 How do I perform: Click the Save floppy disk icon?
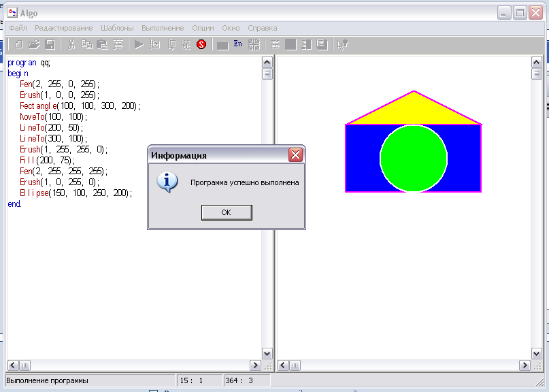50,45
